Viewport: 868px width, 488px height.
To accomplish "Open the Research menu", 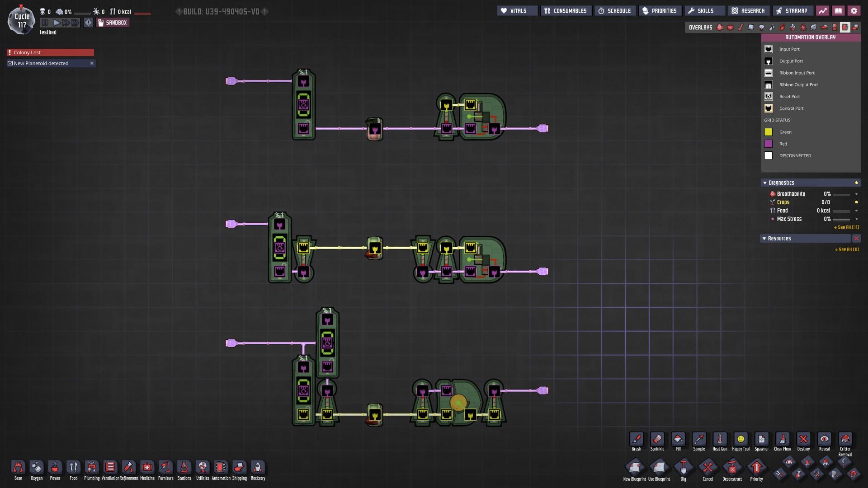I will (748, 11).
